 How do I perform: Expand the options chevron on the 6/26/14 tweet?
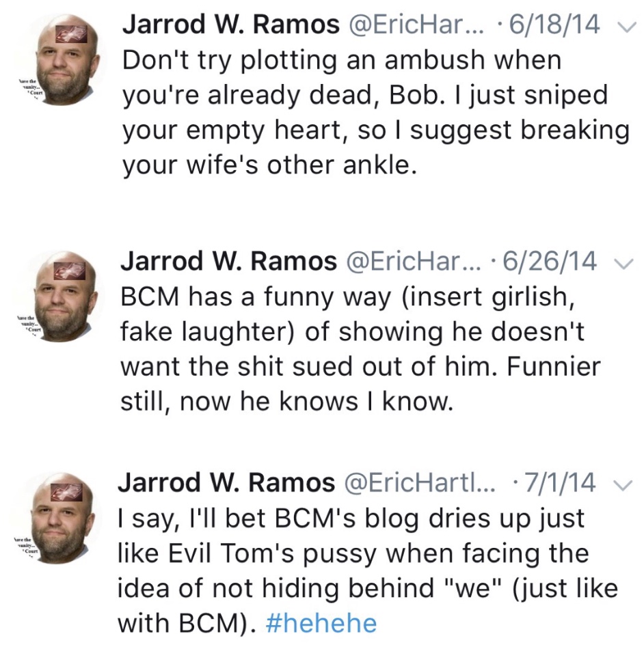click(620, 262)
